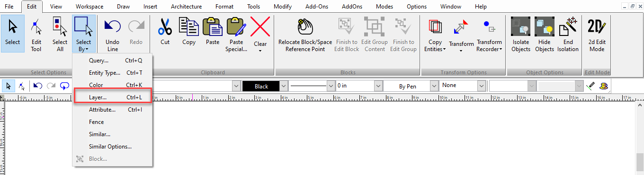Image resolution: width=644 pixels, height=175 pixels.
Task: Open the Architecture ribbon tab
Action: 186,7
